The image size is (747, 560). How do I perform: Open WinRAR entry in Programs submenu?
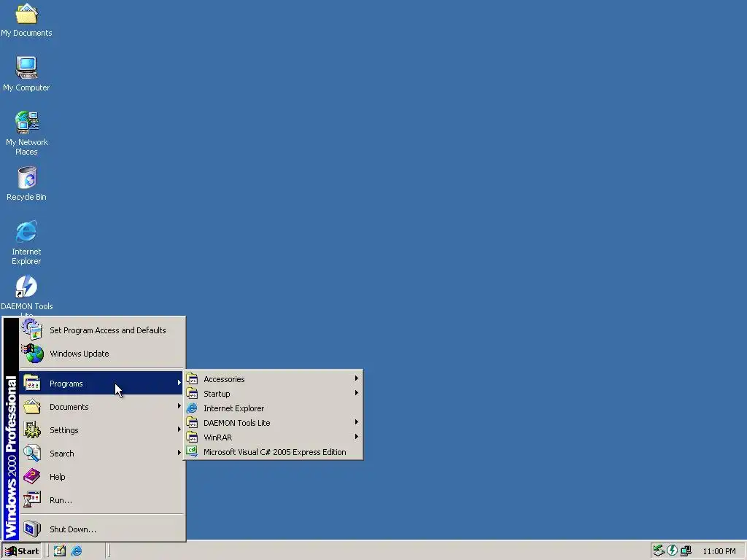[274, 437]
